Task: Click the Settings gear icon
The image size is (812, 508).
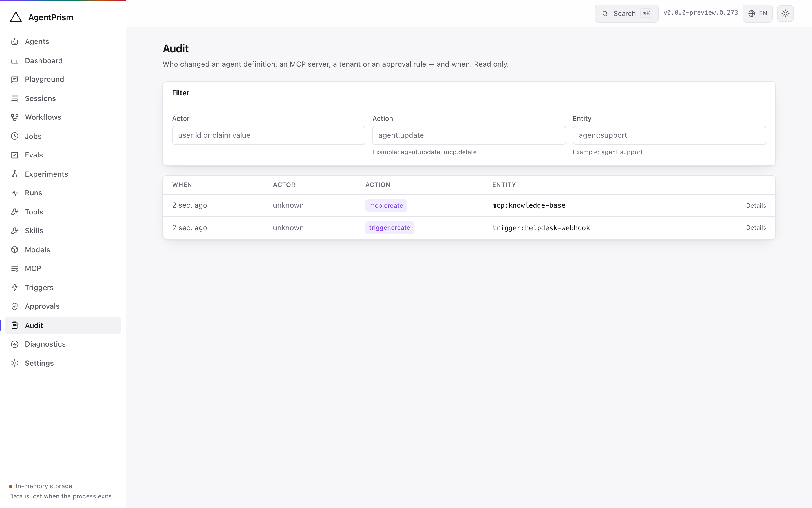Action: click(15, 363)
